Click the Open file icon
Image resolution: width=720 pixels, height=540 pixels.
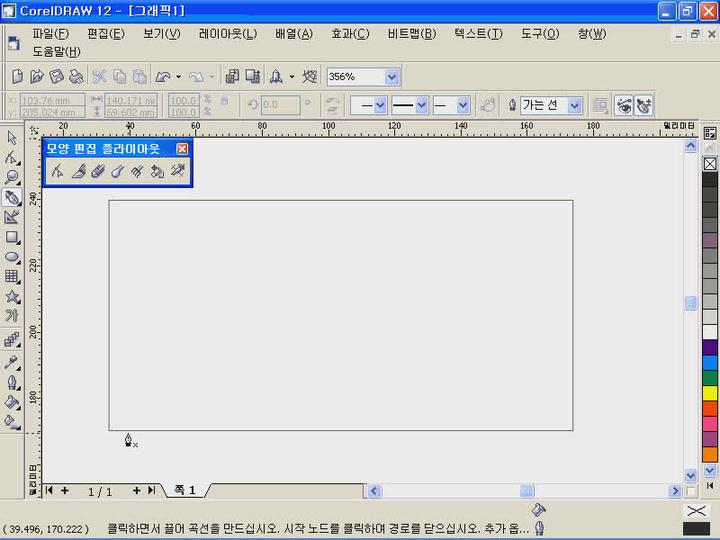coord(37,76)
